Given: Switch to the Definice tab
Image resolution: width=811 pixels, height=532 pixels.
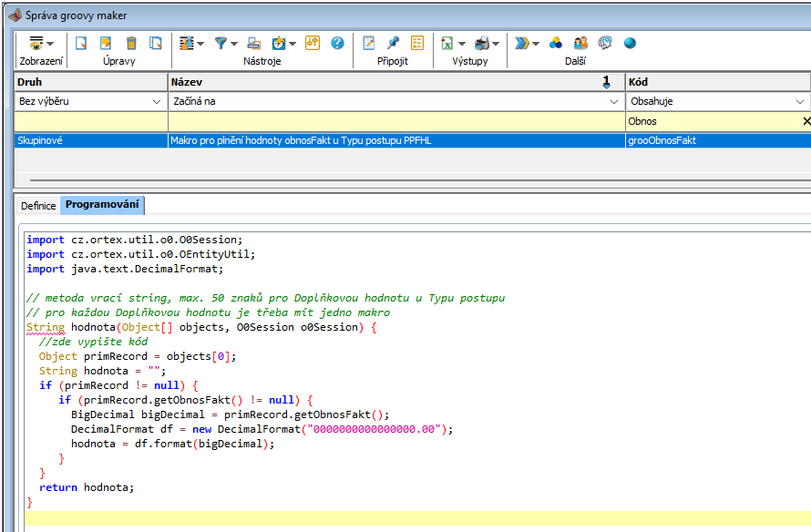Looking at the screenshot, I should [x=38, y=206].
